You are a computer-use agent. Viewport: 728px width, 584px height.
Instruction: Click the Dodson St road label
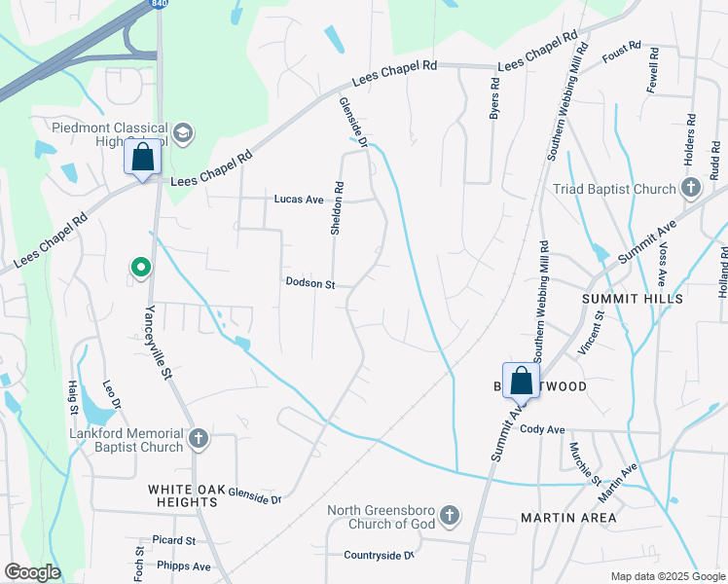pyautogui.click(x=310, y=282)
